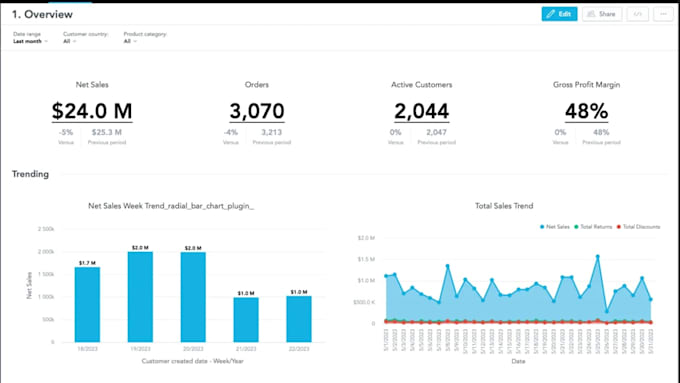Click the 'Gross Profit Margin' KPI heading
This screenshot has height=383, width=680.
586,85
